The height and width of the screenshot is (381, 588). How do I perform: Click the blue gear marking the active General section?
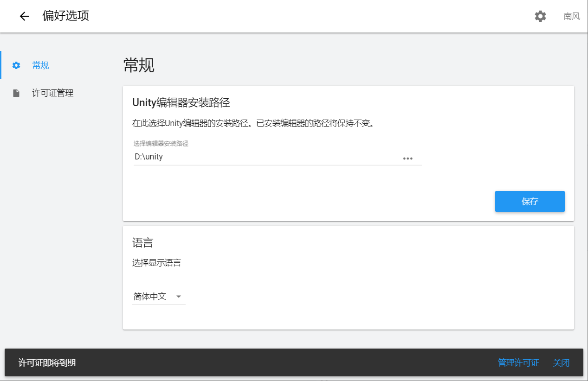(16, 65)
